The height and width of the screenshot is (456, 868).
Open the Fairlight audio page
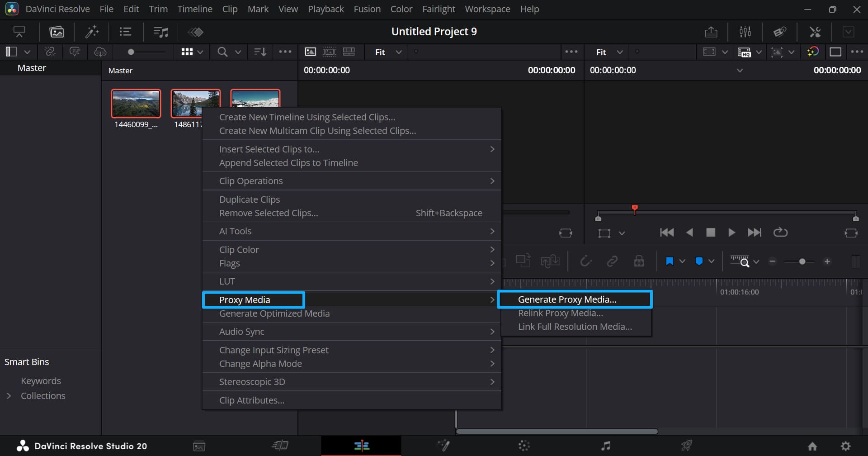pos(606,446)
